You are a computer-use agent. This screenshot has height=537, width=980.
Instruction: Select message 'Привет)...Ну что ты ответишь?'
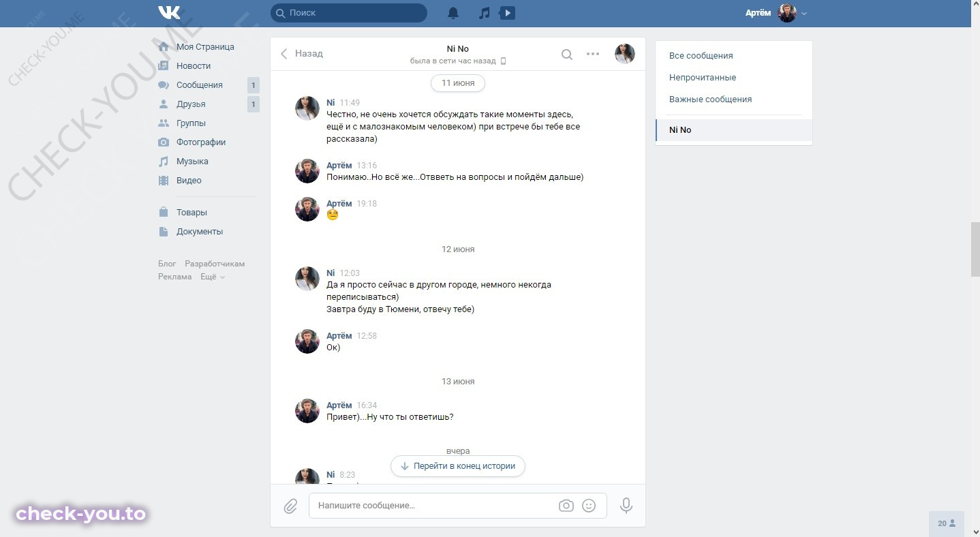coord(390,417)
